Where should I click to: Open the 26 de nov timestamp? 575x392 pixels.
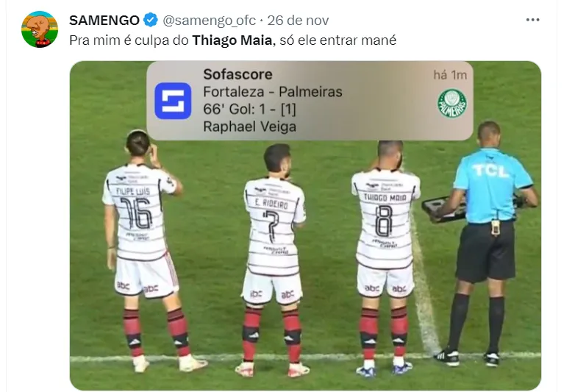click(298, 20)
